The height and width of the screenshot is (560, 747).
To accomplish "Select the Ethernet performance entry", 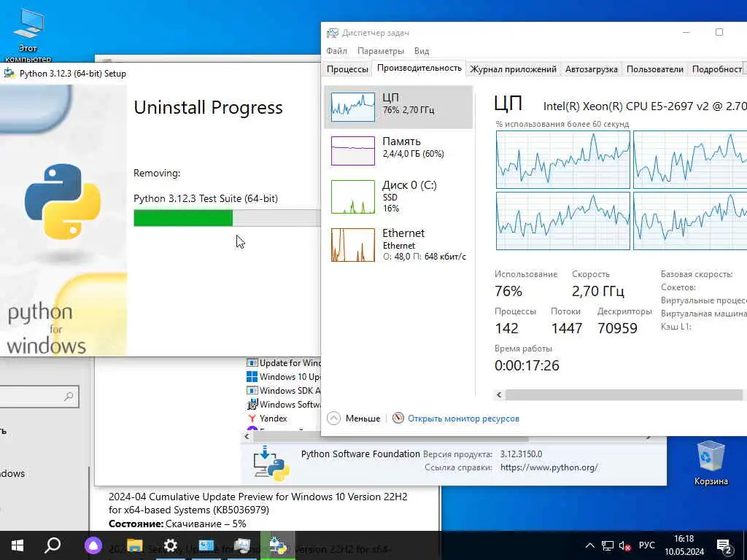I will pyautogui.click(x=398, y=245).
